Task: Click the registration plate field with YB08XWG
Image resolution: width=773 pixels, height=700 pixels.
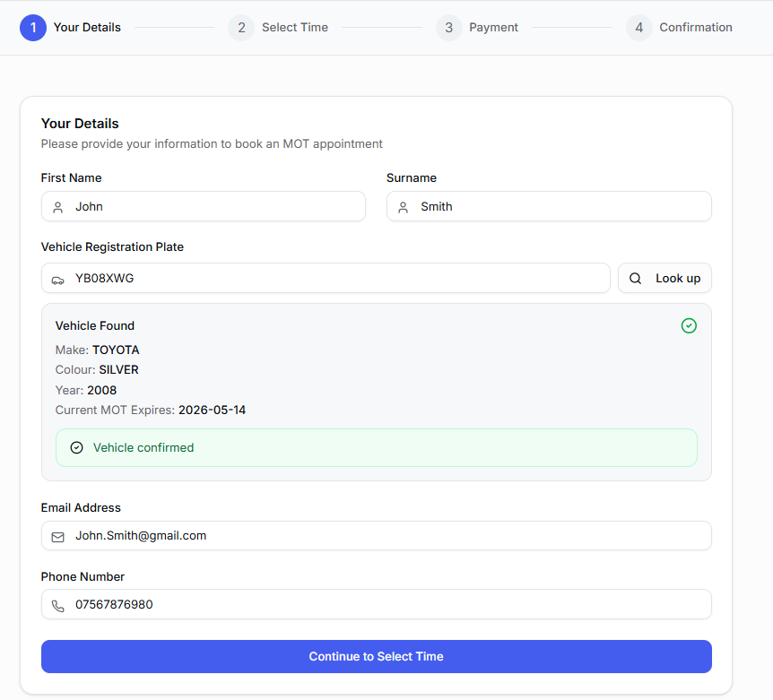Action: tap(325, 278)
